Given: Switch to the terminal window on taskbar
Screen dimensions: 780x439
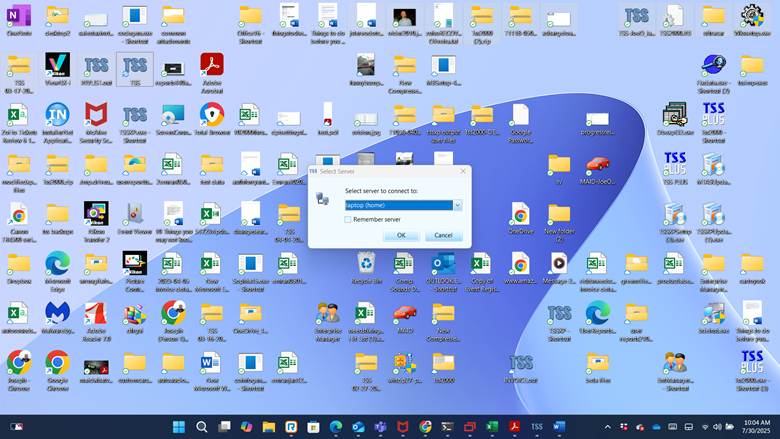Looking at the screenshot, I should coord(447,427).
